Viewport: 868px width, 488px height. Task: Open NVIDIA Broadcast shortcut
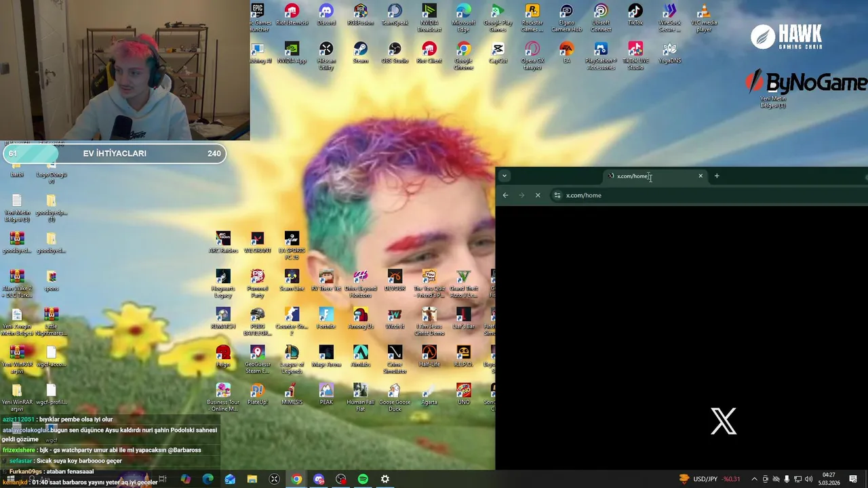[x=429, y=18]
